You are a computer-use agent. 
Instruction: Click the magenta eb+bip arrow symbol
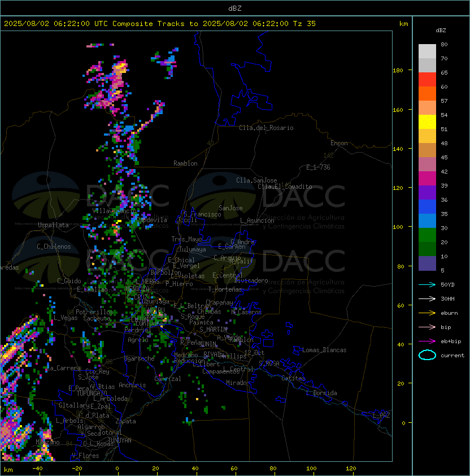click(x=427, y=341)
